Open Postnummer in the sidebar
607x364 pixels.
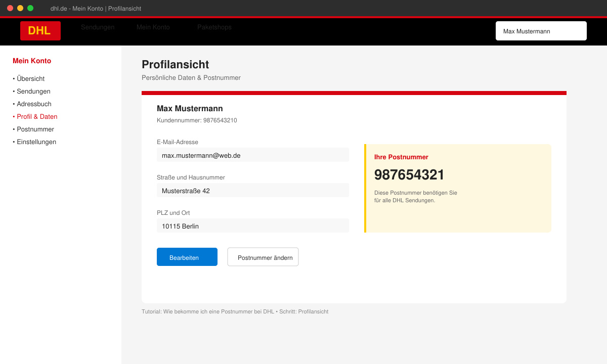point(33,129)
